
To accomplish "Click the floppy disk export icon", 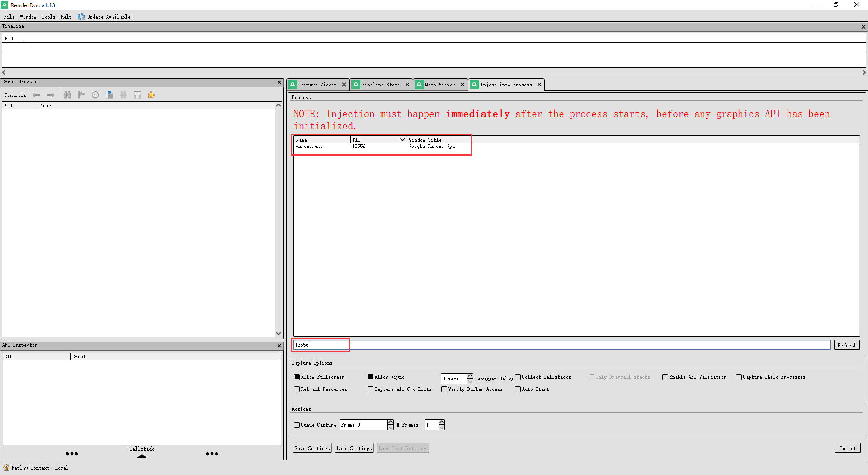I will tap(137, 95).
